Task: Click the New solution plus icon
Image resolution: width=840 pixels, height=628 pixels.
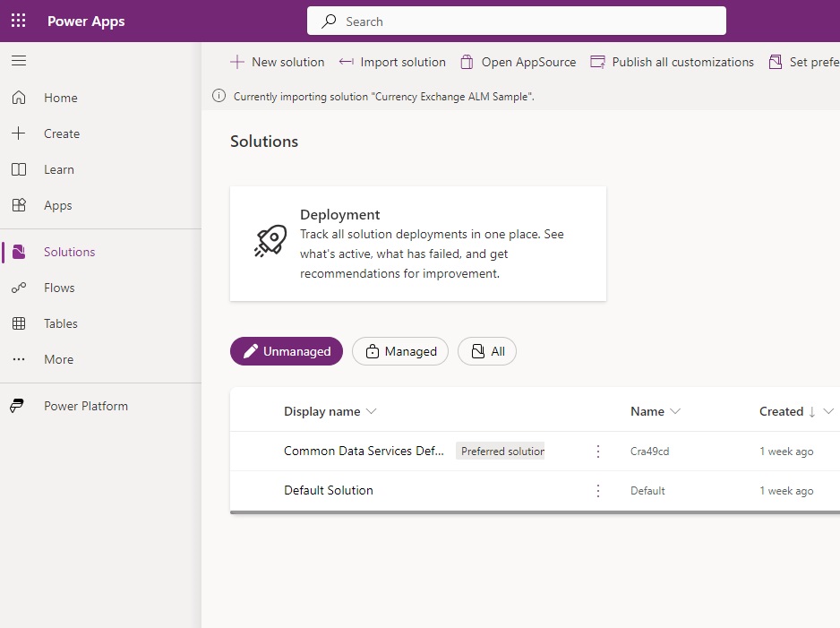Action: (236, 62)
